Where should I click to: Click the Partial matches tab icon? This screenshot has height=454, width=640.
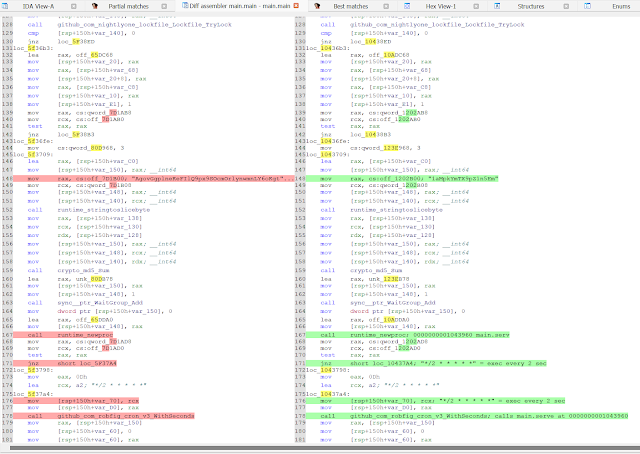point(95,6)
